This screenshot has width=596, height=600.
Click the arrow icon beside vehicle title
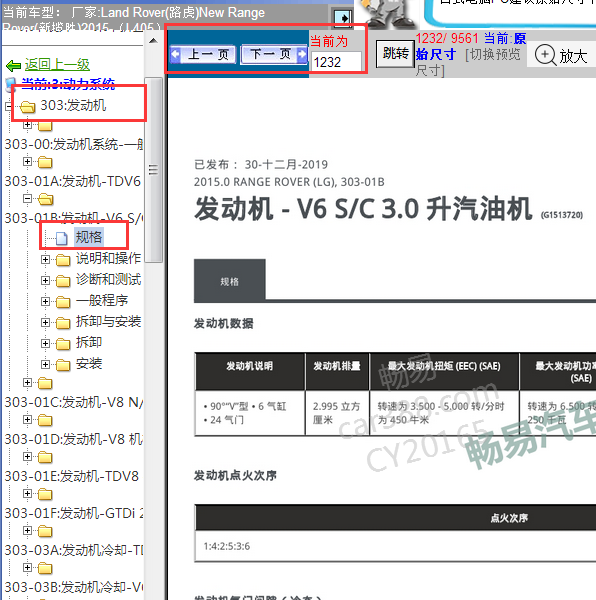pyautogui.click(x=343, y=18)
